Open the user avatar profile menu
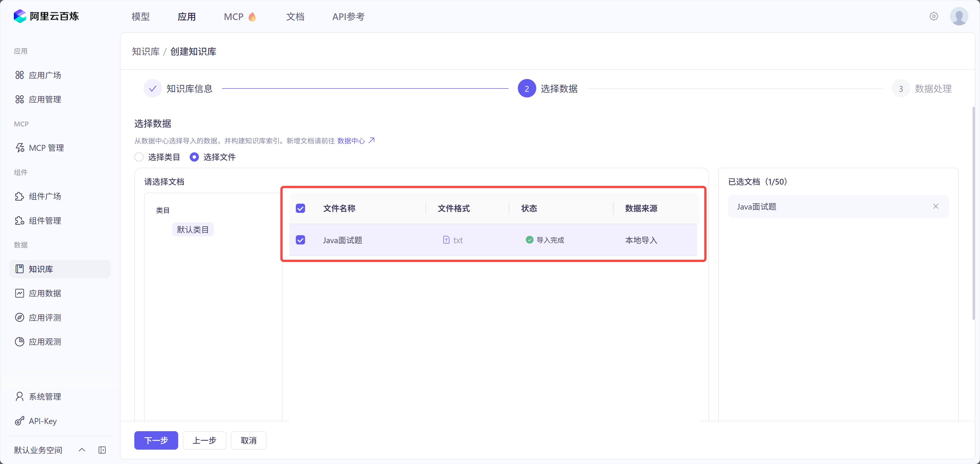The width and height of the screenshot is (980, 464). [959, 16]
